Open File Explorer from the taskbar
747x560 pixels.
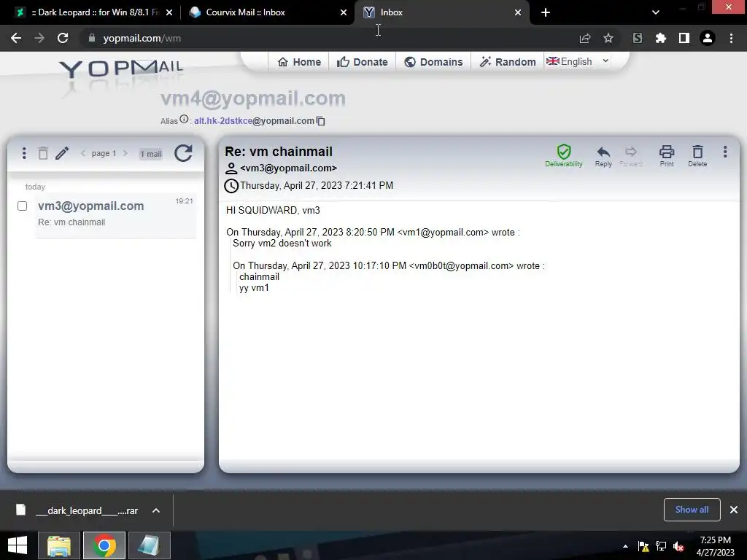click(58, 545)
